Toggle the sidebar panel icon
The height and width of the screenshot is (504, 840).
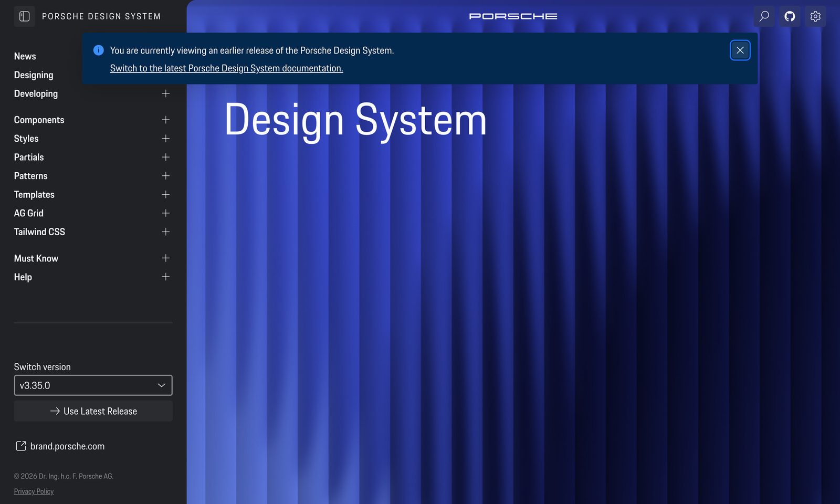click(24, 16)
